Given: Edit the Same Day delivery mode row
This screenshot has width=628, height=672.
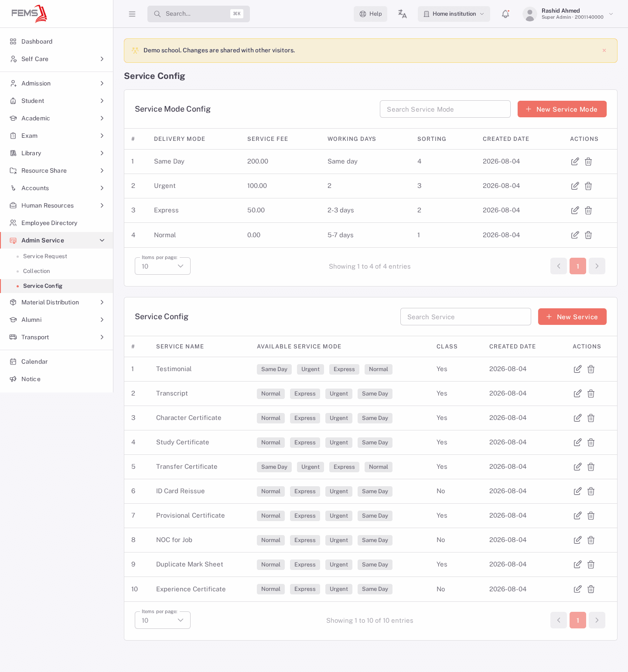Looking at the screenshot, I should coord(575,161).
